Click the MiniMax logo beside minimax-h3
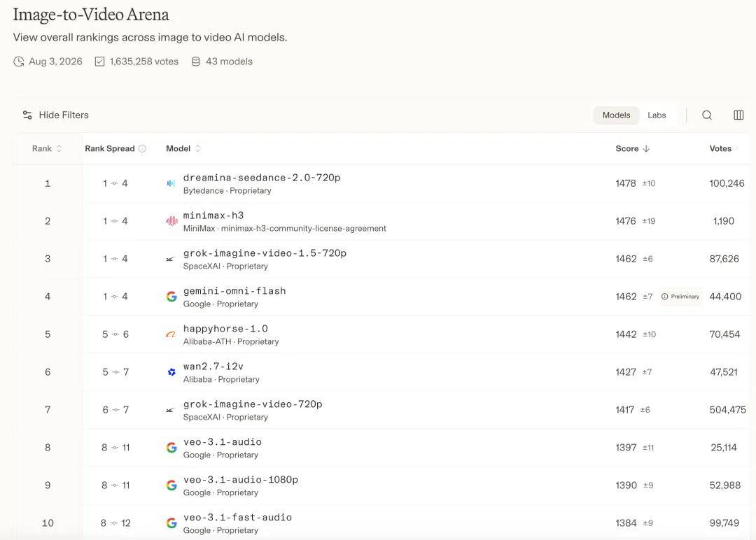The height and width of the screenshot is (540, 756). [171, 221]
